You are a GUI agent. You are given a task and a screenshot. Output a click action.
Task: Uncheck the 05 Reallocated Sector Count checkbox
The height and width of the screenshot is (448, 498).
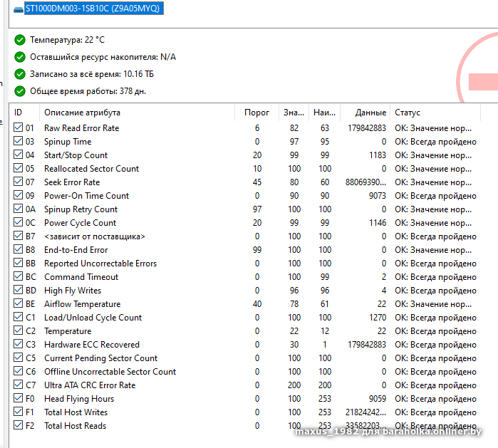18,167
